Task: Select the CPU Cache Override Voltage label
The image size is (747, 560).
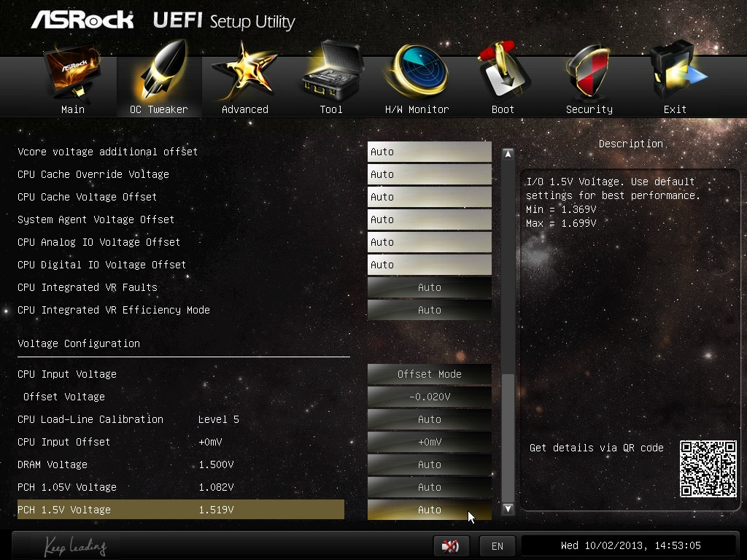Action: pyautogui.click(x=93, y=174)
